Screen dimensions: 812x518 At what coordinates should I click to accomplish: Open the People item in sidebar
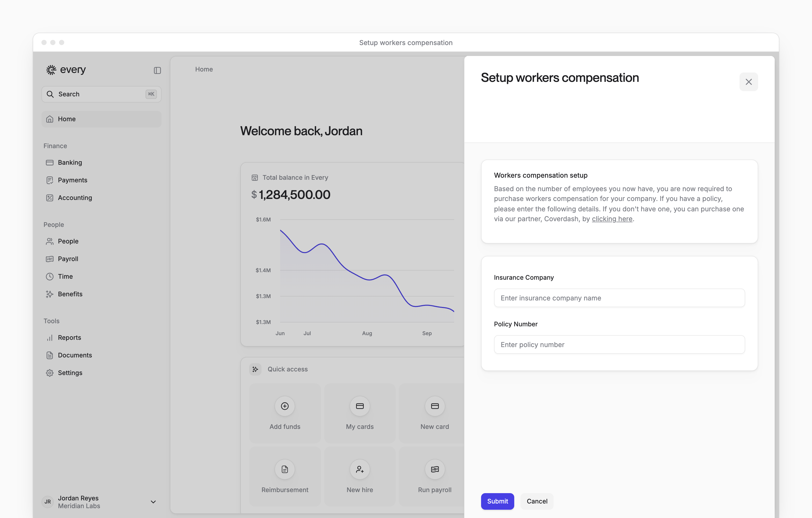coord(101,241)
